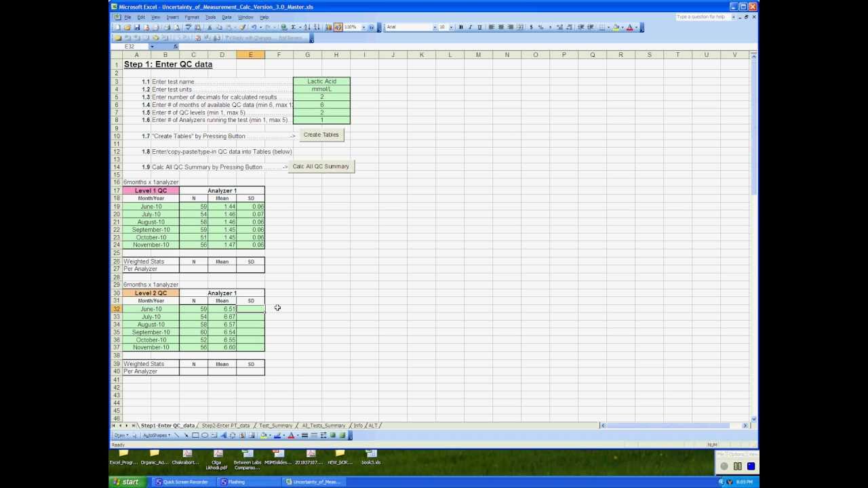
Task: Click the Fill Color paint bucket swatch
Action: pyautogui.click(x=616, y=27)
